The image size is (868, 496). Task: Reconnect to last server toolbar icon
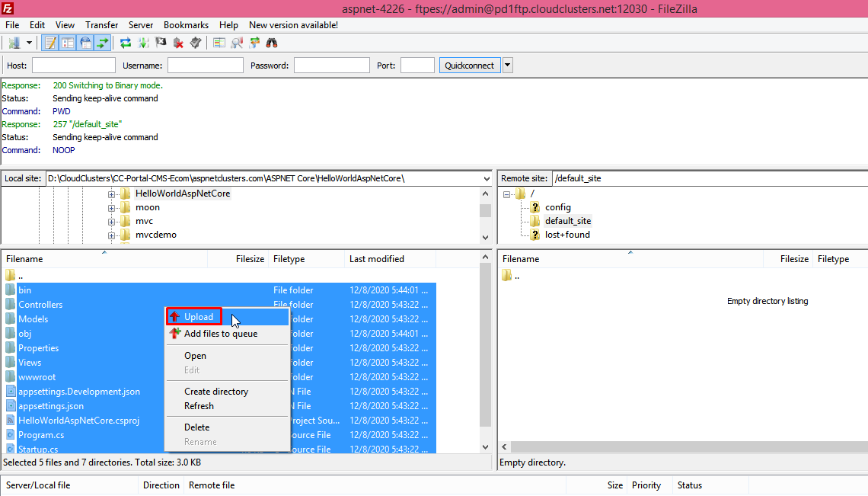(196, 43)
